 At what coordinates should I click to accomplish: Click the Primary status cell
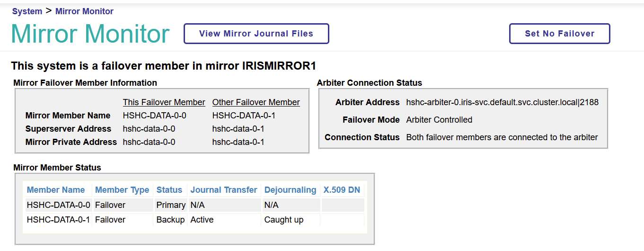coord(171,205)
